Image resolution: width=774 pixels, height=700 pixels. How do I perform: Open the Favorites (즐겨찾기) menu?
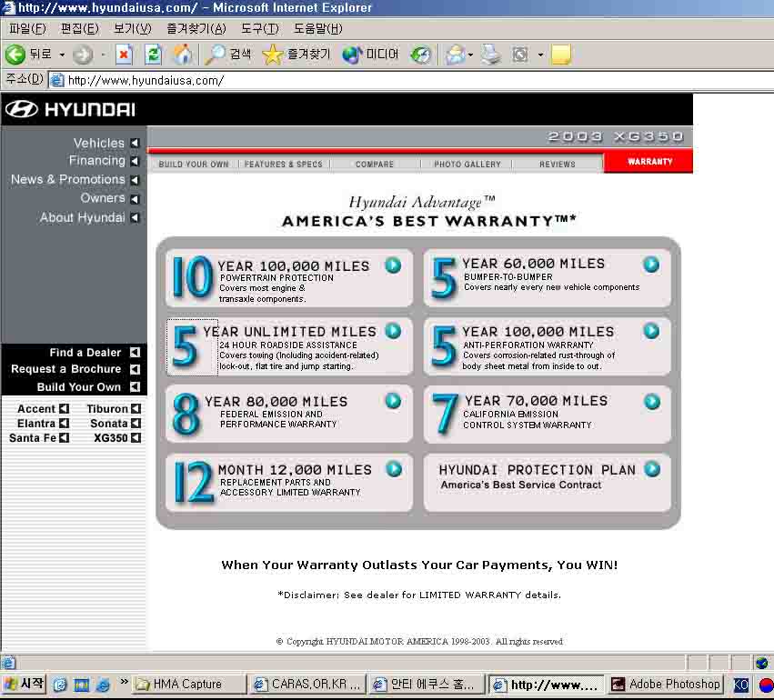tap(196, 28)
